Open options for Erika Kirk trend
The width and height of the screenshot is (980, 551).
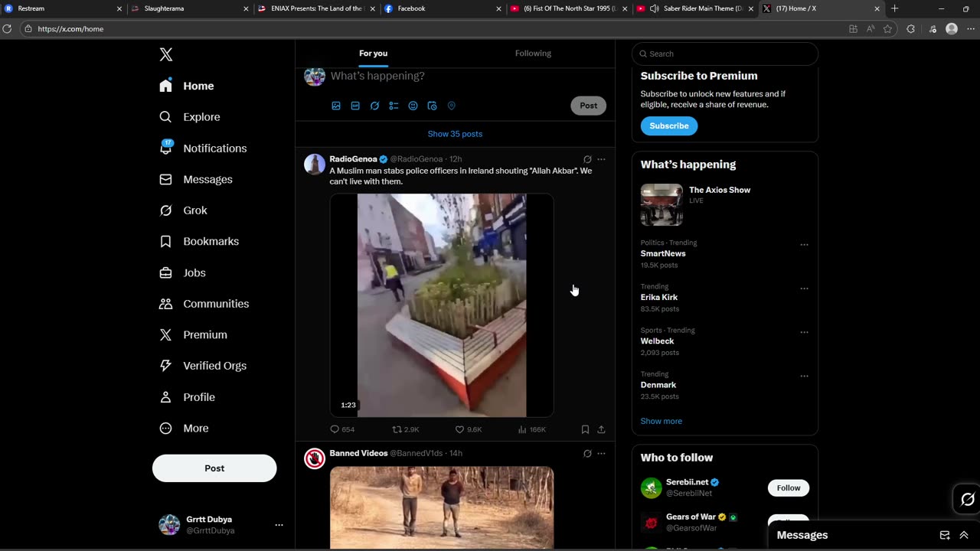click(x=804, y=289)
